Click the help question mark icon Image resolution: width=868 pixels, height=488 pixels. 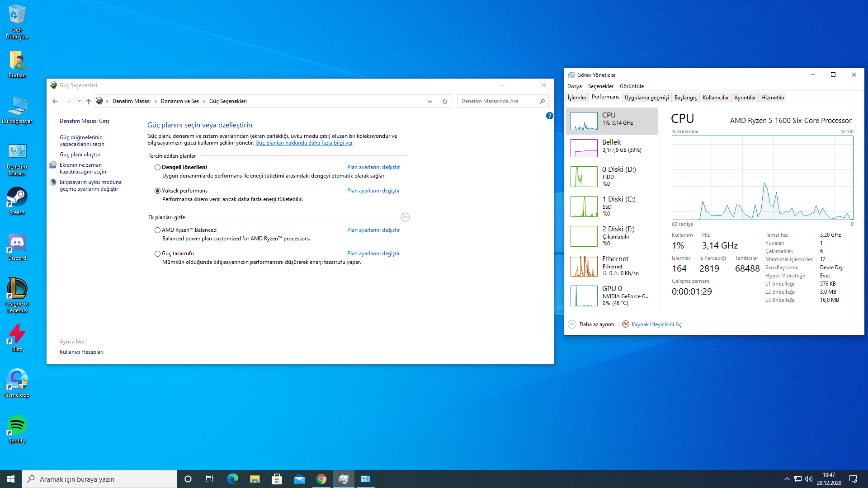click(x=549, y=116)
